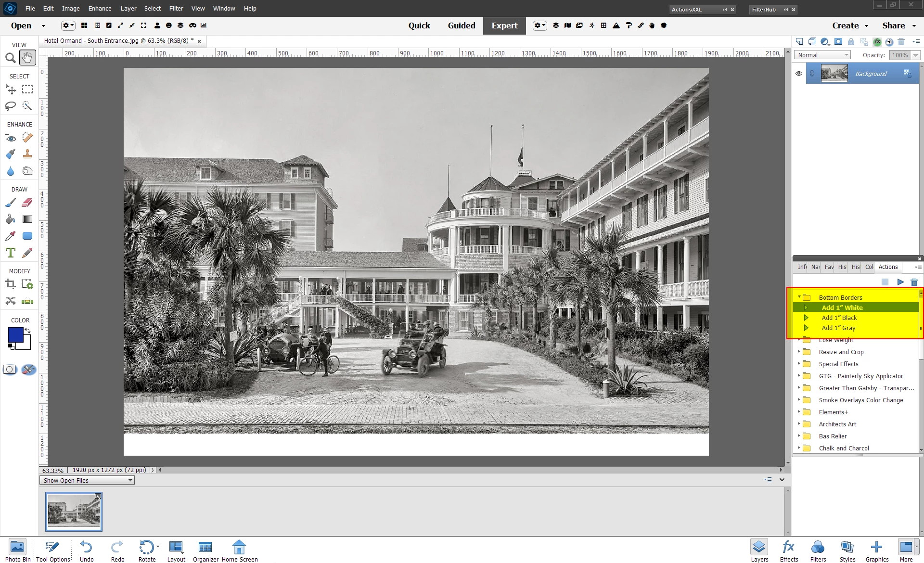Swap foreground and background colors
This screenshot has height=563, width=924.
(x=28, y=331)
